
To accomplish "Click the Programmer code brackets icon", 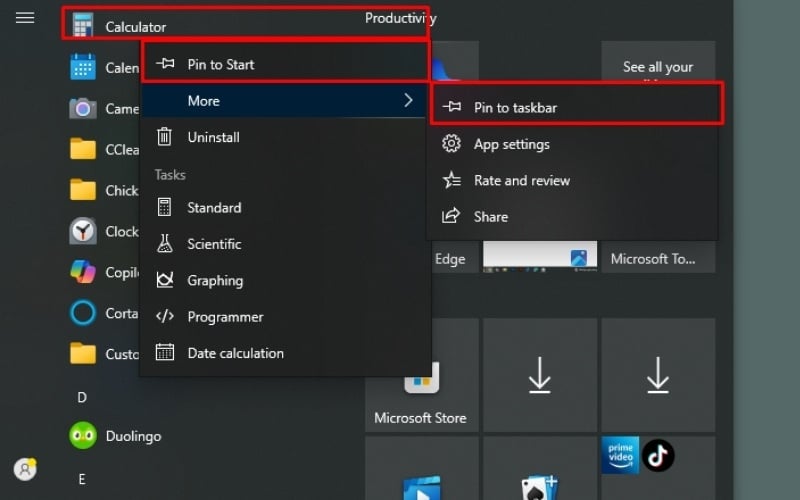I will tap(164, 316).
